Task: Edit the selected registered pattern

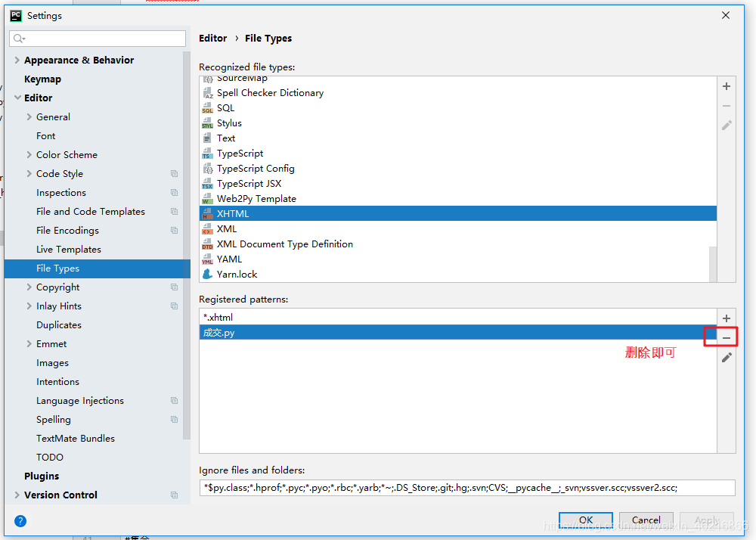Action: click(x=726, y=357)
